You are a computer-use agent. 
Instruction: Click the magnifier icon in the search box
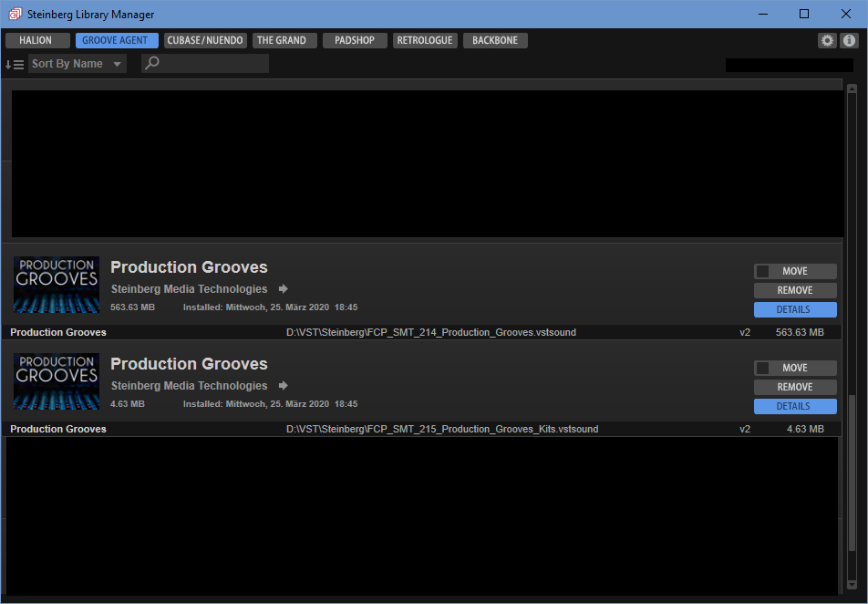pos(153,63)
